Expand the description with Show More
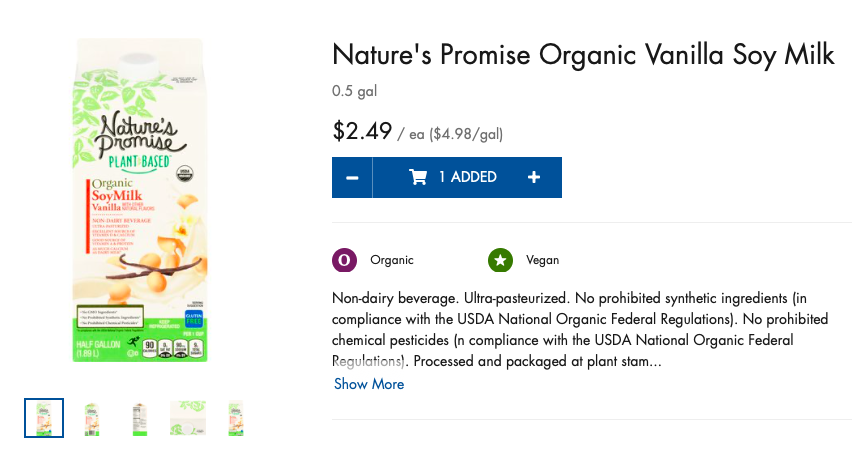The width and height of the screenshot is (852, 459). (x=369, y=384)
